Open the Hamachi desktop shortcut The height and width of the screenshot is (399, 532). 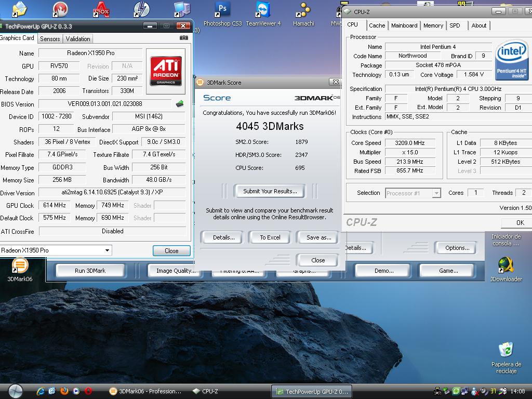click(x=303, y=14)
